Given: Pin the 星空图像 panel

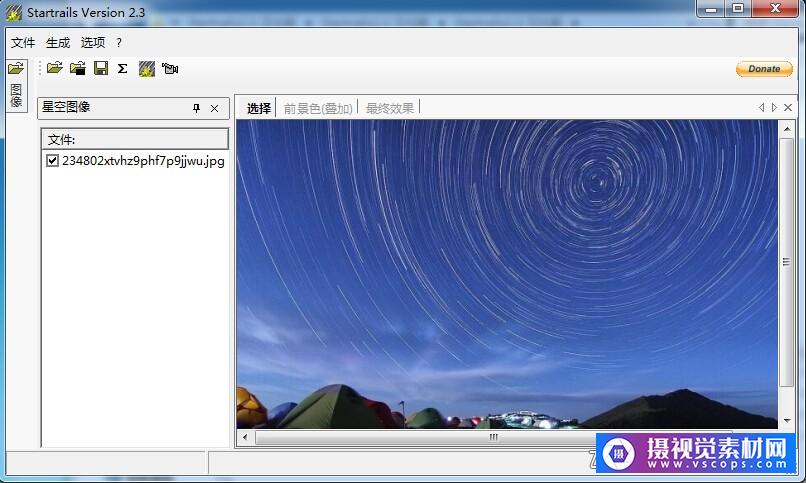Looking at the screenshot, I should [196, 108].
